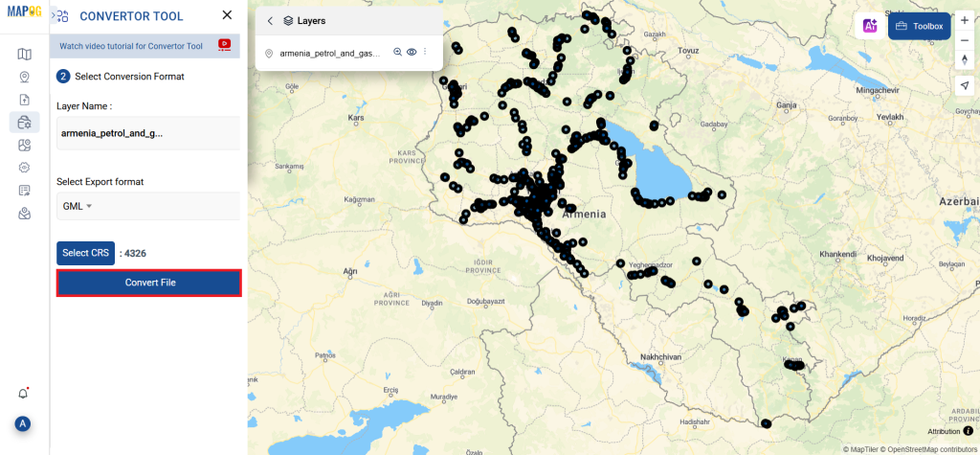
Task: Click the location pin sidebar icon
Action: [x=24, y=77]
